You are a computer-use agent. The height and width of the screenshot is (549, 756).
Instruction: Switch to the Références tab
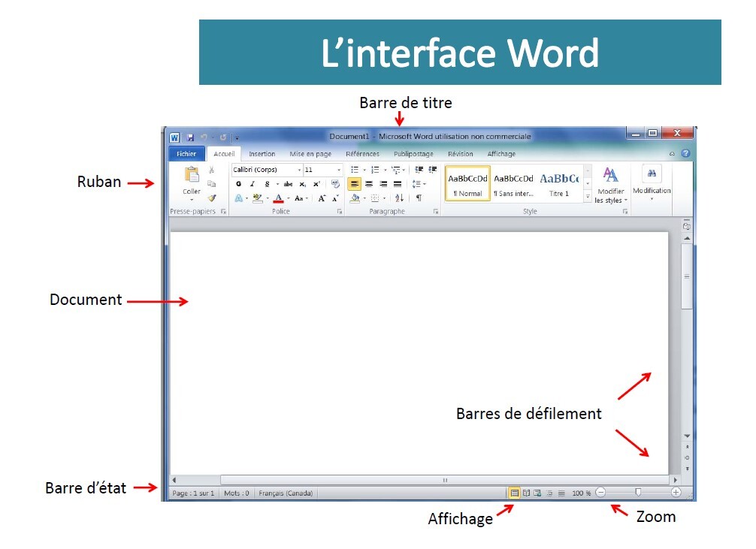362,154
